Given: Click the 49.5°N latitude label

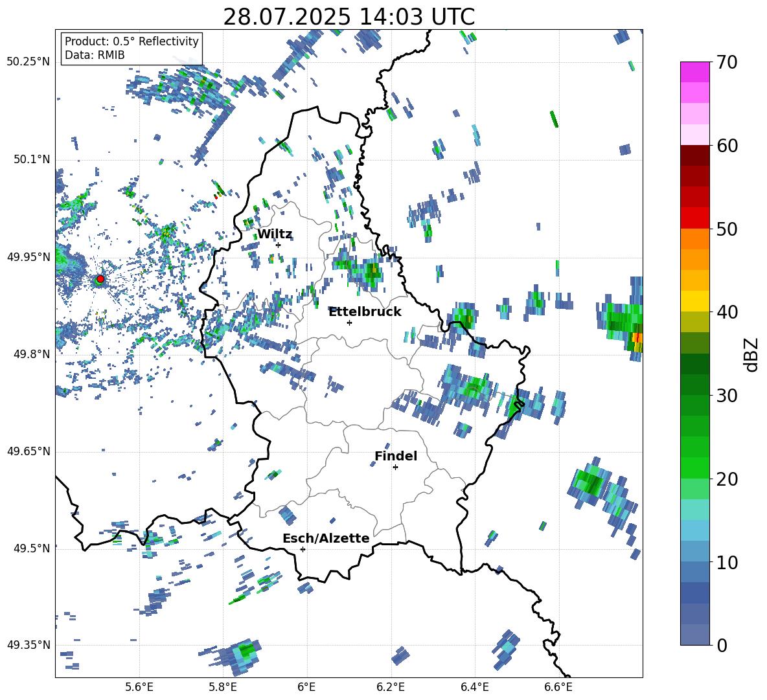Looking at the screenshot, I should point(31,548).
